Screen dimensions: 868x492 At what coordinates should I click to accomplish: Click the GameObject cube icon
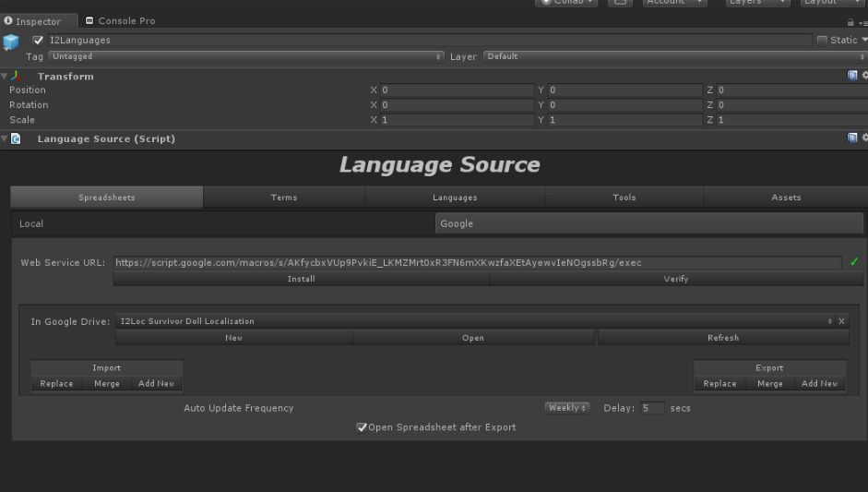10,42
